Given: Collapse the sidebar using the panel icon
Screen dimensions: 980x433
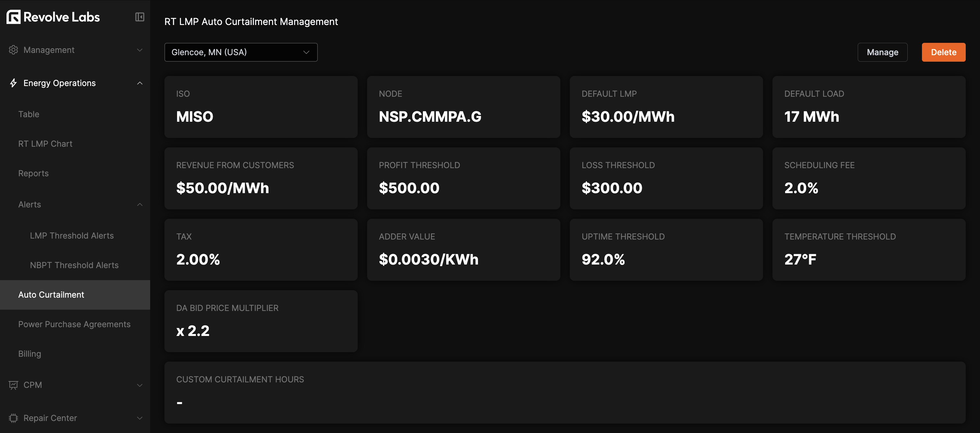Looking at the screenshot, I should click(140, 17).
